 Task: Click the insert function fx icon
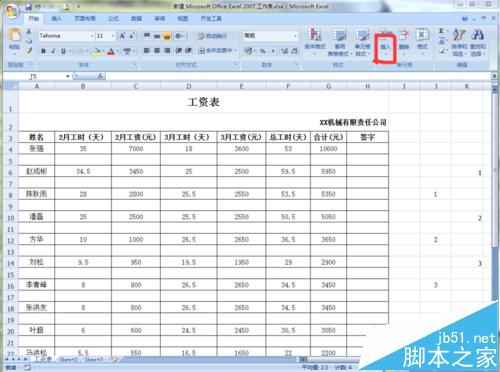(x=100, y=76)
